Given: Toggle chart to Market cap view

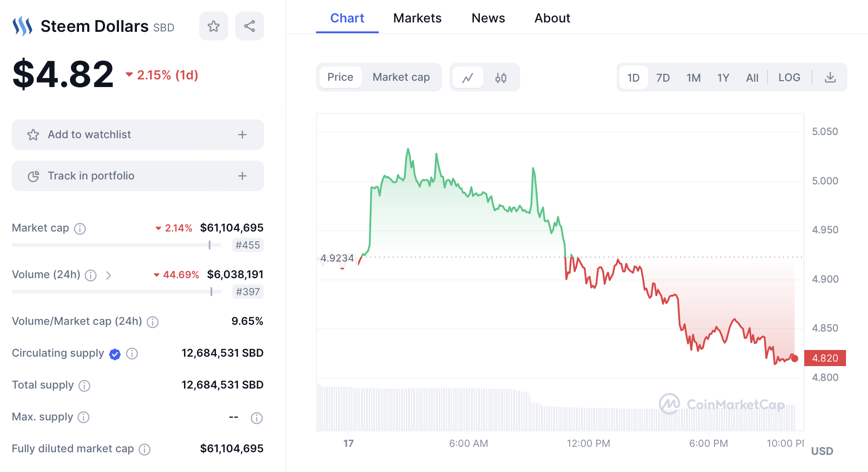Looking at the screenshot, I should pos(401,77).
